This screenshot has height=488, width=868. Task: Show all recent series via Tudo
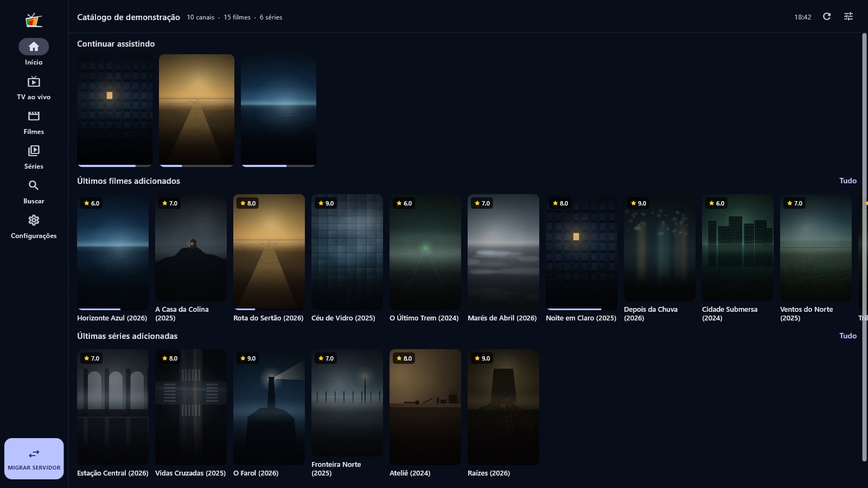coord(848,336)
